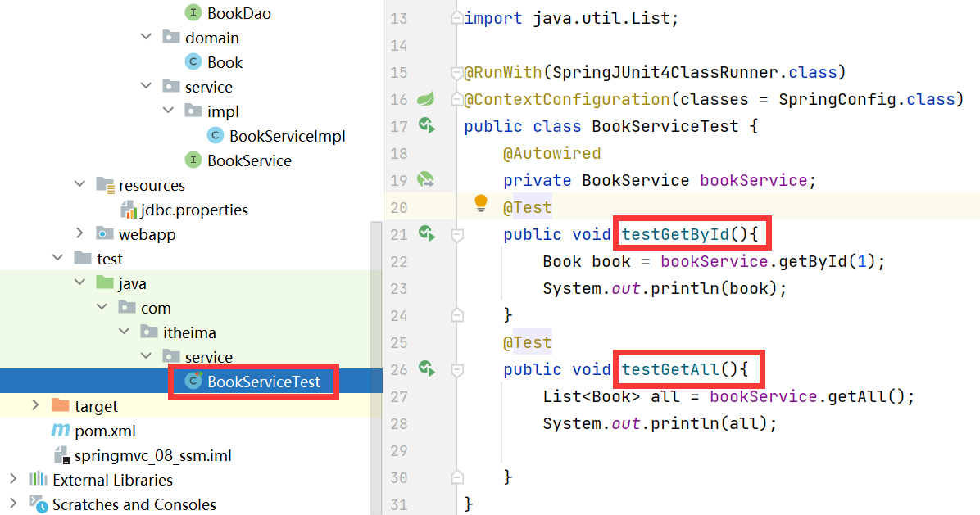Click the Book class icon
This screenshot has width=980, height=515.
193,61
